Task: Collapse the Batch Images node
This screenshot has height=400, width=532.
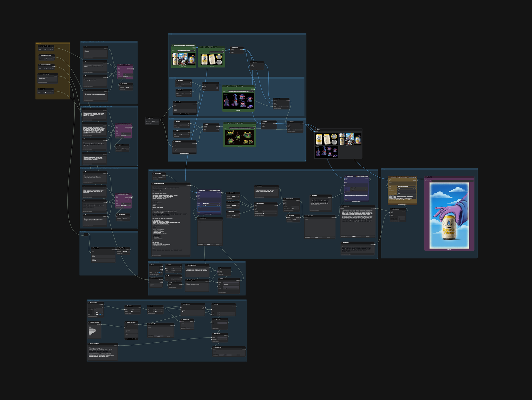Action: pyautogui.click(x=231, y=48)
